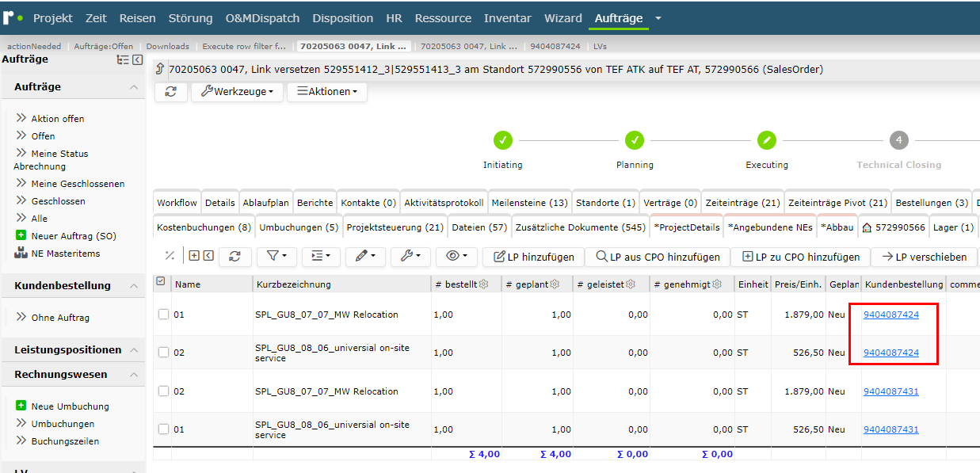Screen dimensions: 980x473
Task: Click the LP aus CPO hinzufügen button
Action: (x=658, y=257)
